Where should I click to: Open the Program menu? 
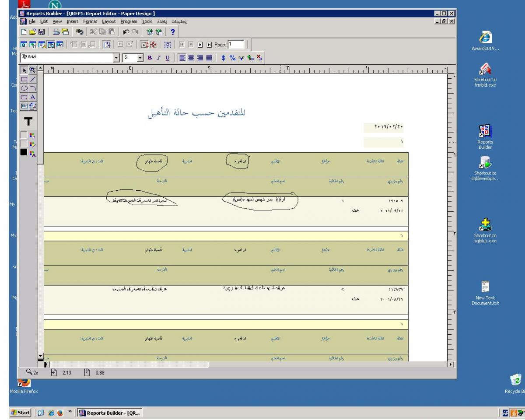129,21
